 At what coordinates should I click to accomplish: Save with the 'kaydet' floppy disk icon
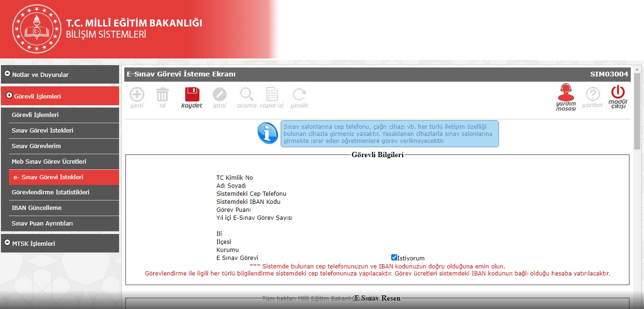pos(192,96)
